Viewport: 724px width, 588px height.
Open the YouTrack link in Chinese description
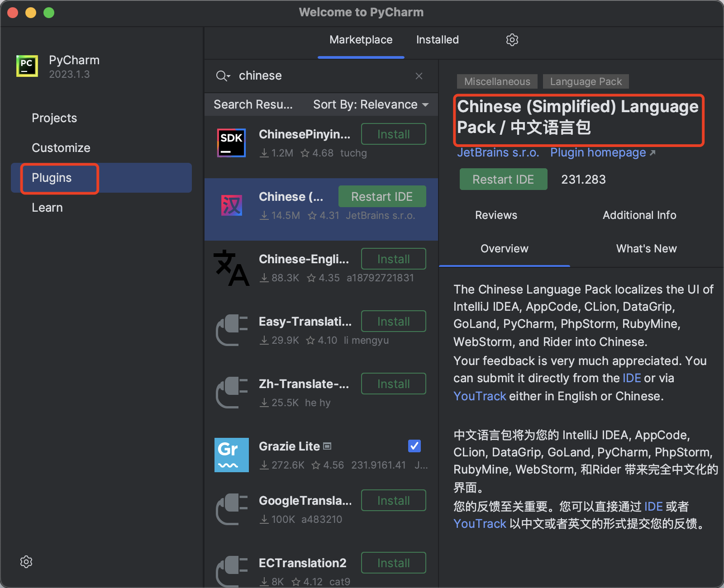[480, 524]
